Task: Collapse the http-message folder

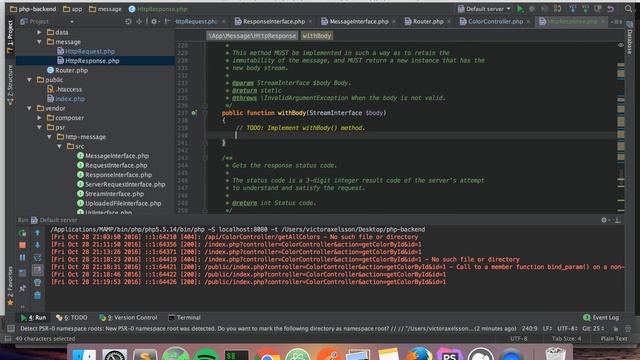Action: pos(49,137)
